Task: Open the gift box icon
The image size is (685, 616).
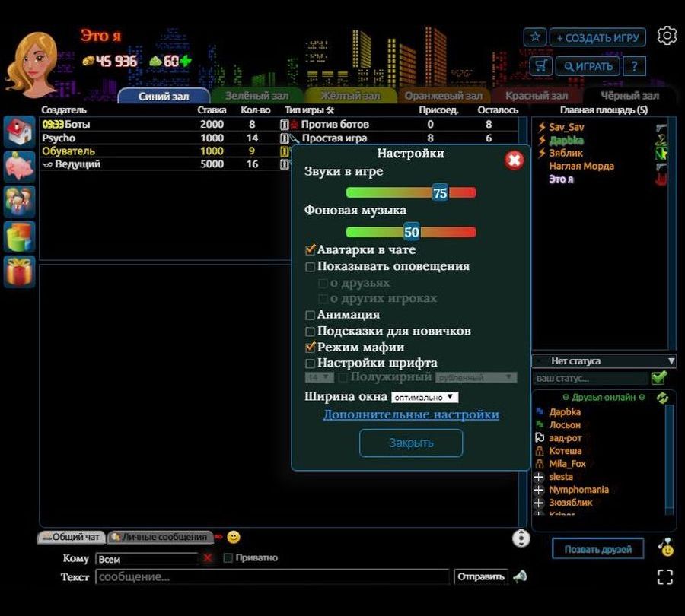Action: click(19, 271)
